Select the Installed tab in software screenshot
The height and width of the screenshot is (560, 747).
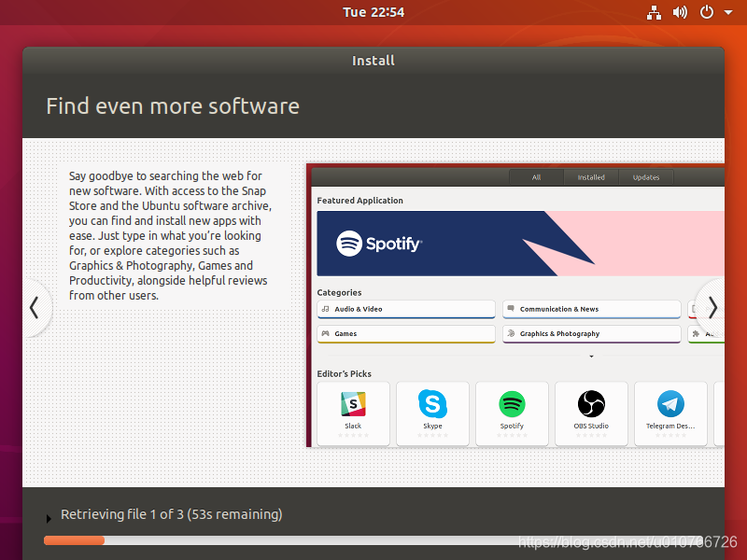(x=591, y=177)
